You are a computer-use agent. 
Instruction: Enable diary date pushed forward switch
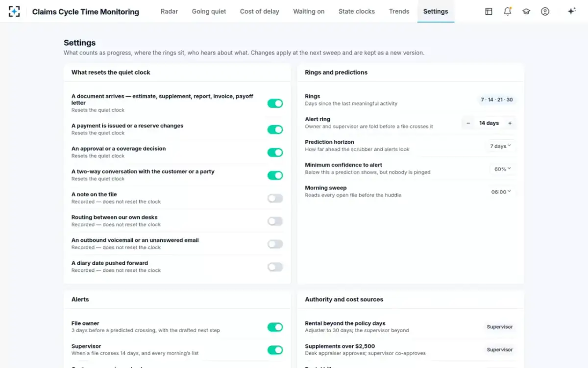[x=275, y=267]
